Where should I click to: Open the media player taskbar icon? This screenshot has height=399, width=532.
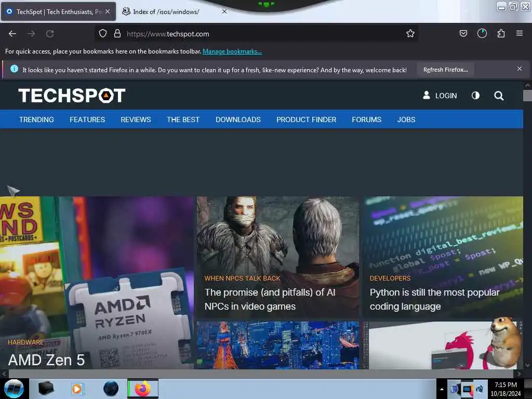pyautogui.click(x=77, y=389)
